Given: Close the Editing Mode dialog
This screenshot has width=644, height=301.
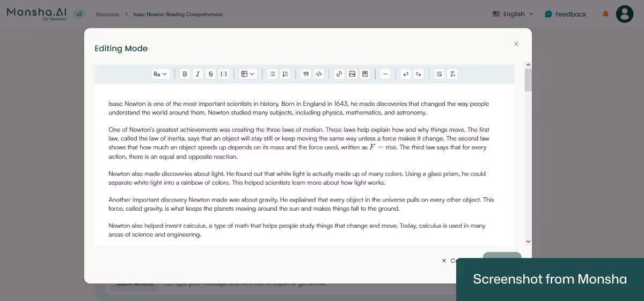Looking at the screenshot, I should [516, 44].
